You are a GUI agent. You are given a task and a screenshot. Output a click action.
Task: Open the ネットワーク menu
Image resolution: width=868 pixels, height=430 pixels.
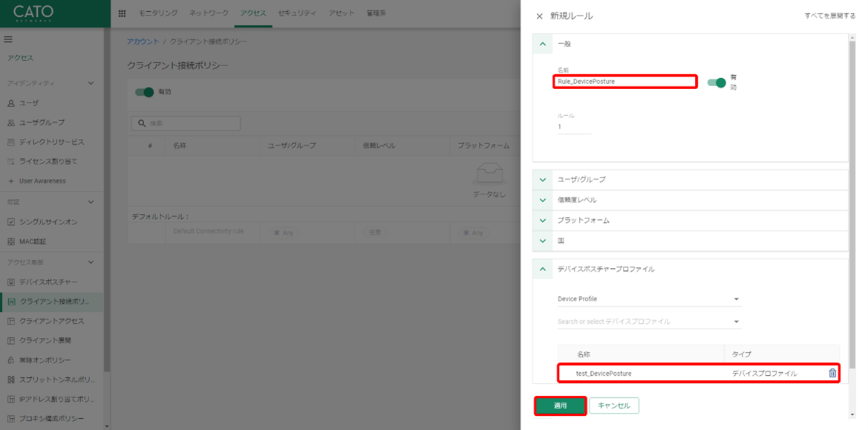point(209,13)
